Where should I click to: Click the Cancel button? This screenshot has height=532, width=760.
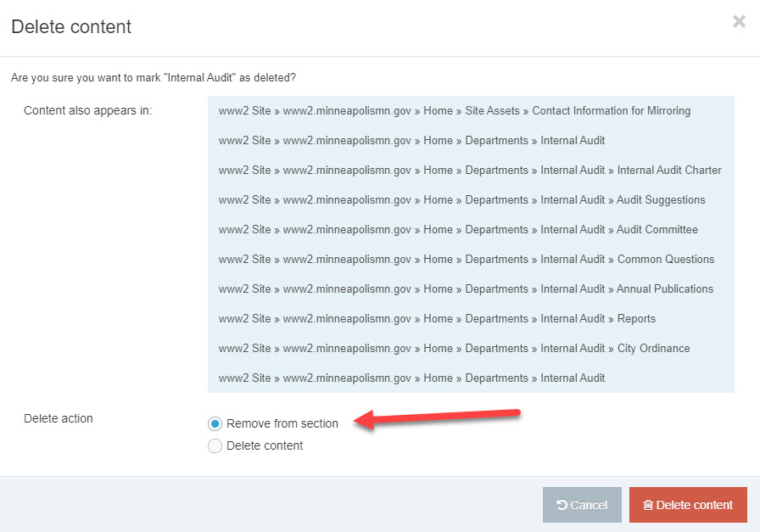click(x=582, y=505)
